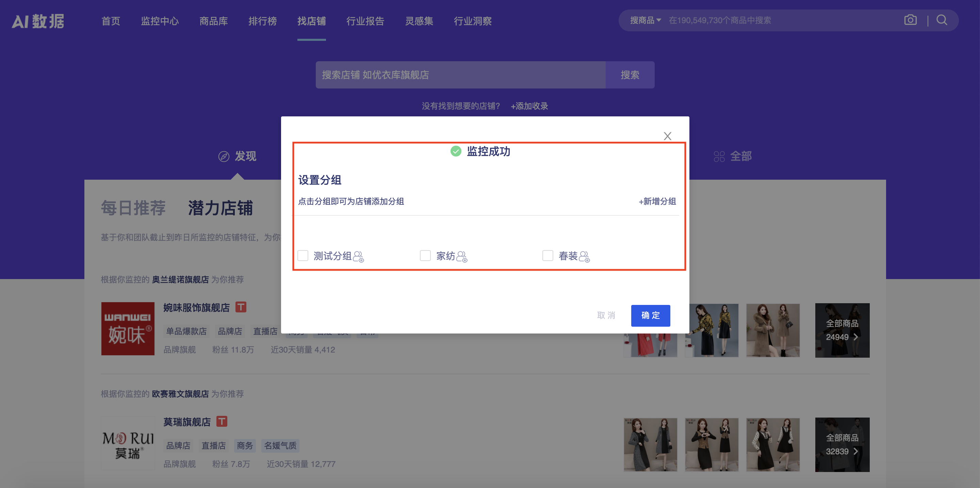This screenshot has height=488, width=980.
Task: Click the T badge next to 婉味服饰旗舰店
Action: 242,307
